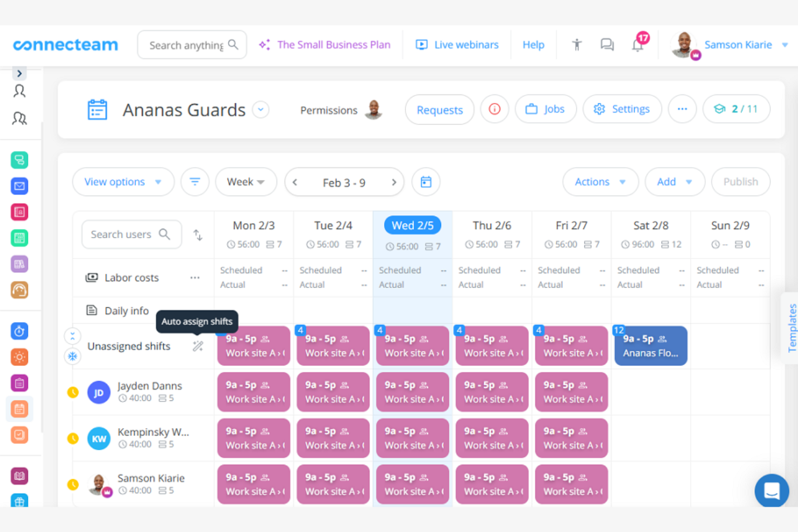Open schedule Settings button

coord(622,109)
